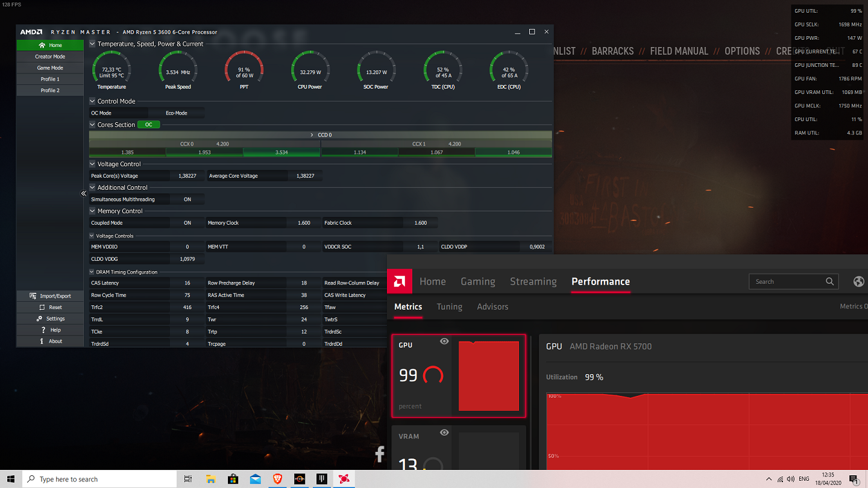Toggle Coupled Mode ON value

[x=187, y=223]
